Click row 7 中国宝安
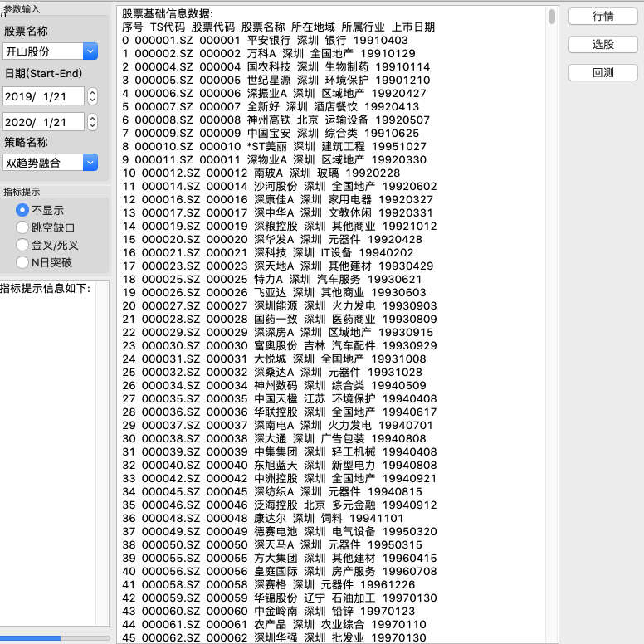This screenshot has width=644, height=644. 271,133
